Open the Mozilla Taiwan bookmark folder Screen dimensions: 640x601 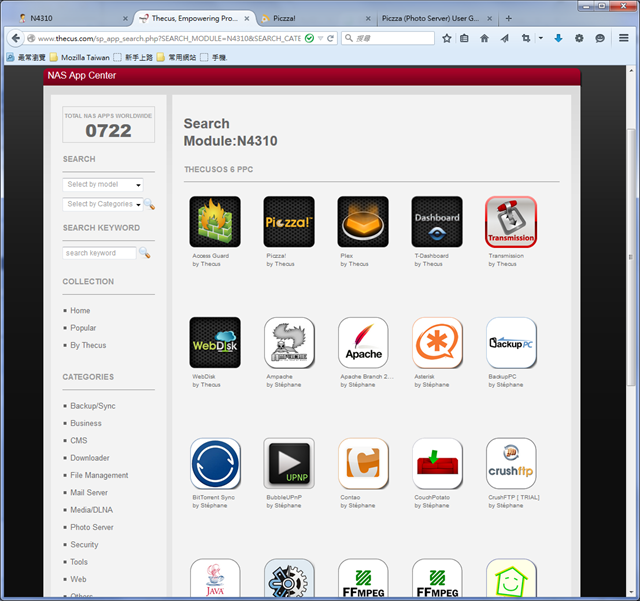pyautogui.click(x=80, y=58)
